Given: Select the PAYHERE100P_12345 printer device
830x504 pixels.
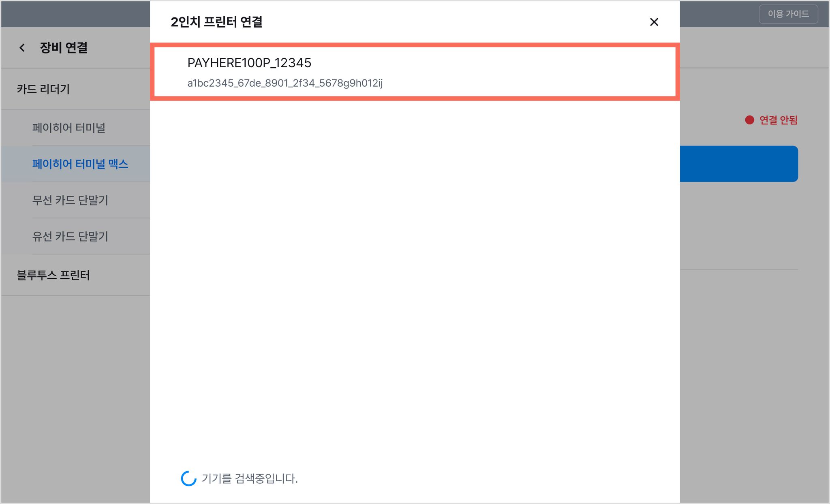Looking at the screenshot, I should (415, 72).
